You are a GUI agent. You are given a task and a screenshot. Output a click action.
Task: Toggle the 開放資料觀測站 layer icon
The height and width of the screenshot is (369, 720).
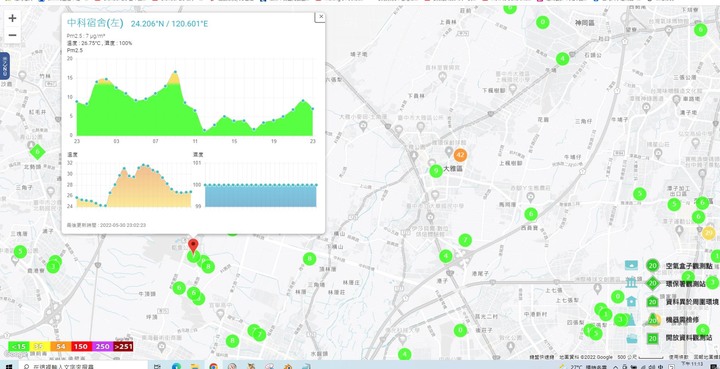[x=631, y=338]
